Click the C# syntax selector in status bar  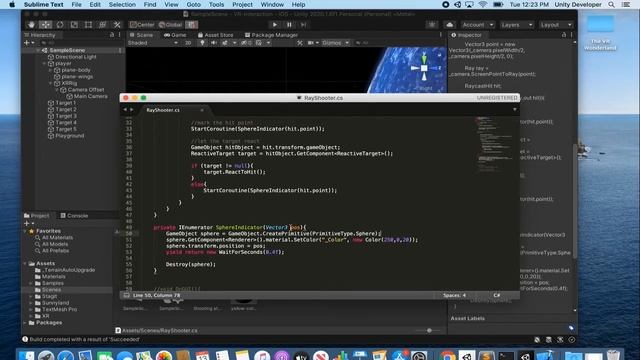tap(497, 295)
